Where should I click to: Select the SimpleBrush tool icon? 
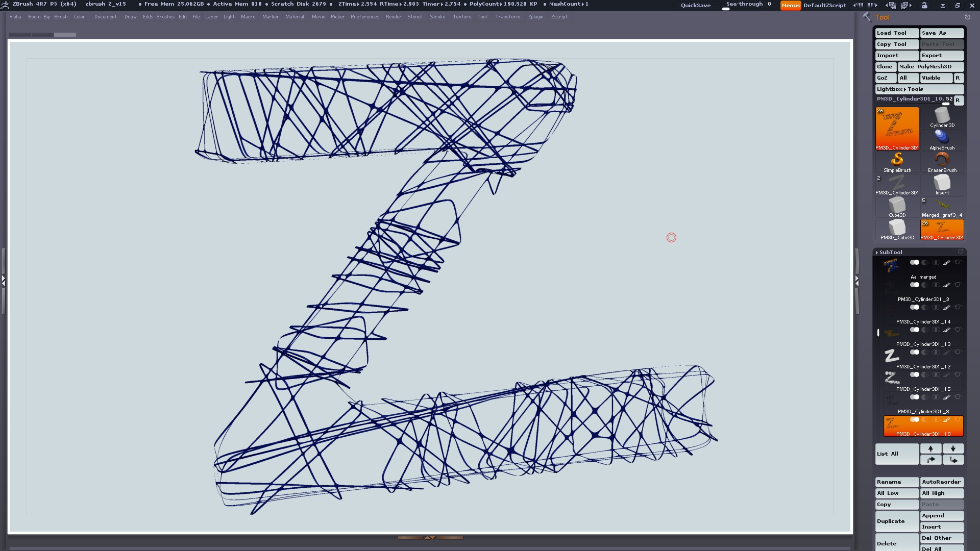(897, 161)
